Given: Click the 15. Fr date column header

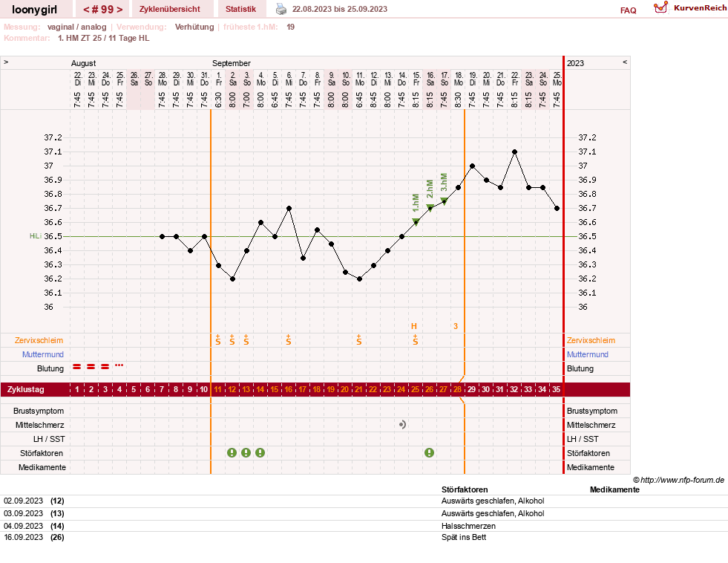Looking at the screenshot, I should tap(416, 79).
